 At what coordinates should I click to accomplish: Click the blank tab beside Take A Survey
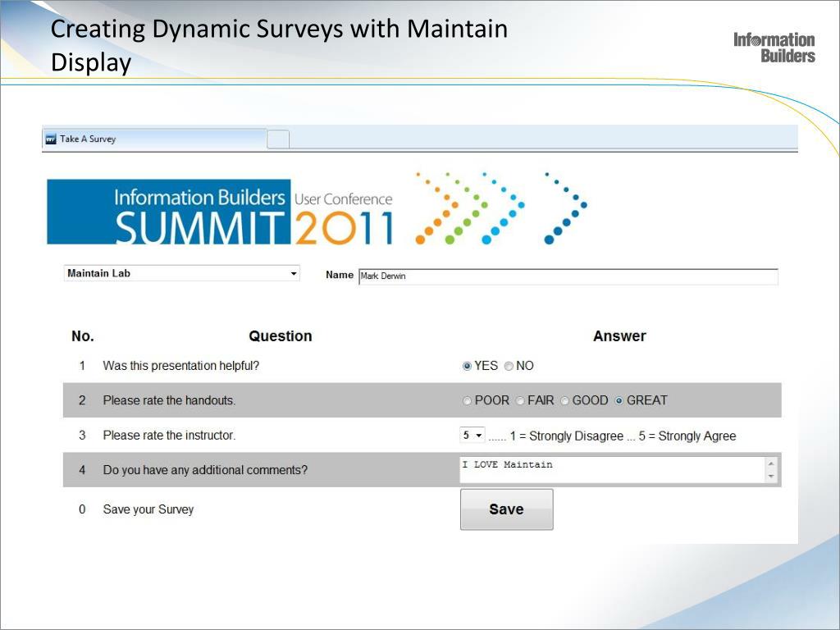pos(278,139)
